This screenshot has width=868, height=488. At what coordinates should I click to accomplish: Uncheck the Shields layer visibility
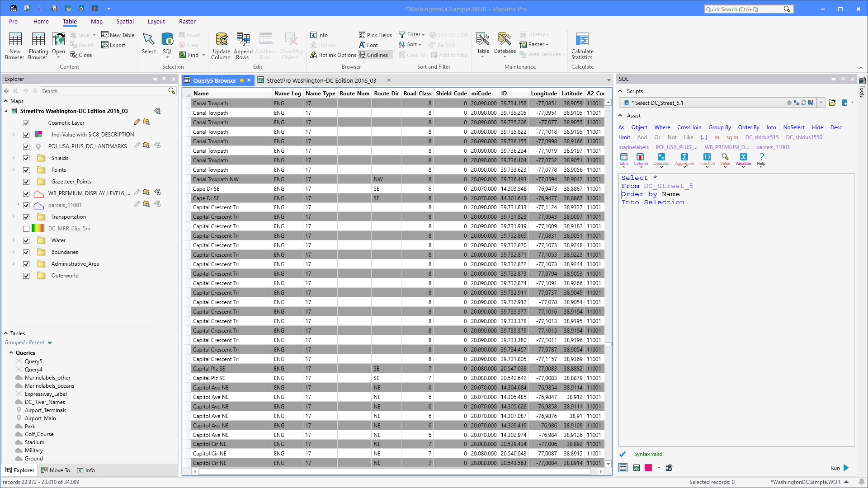(26, 158)
